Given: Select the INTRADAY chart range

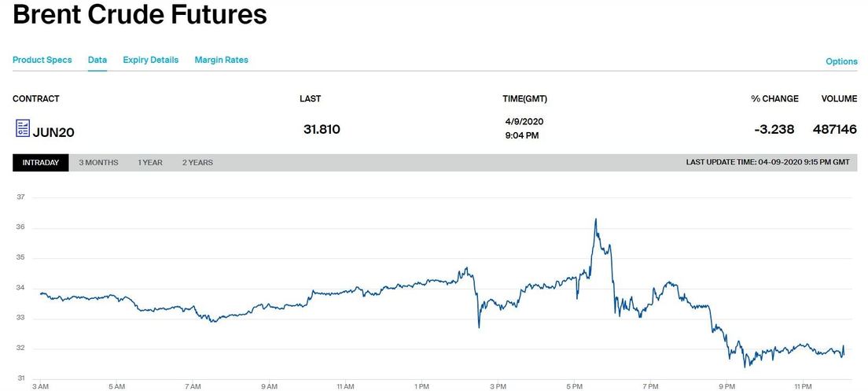Looking at the screenshot, I should pos(40,163).
